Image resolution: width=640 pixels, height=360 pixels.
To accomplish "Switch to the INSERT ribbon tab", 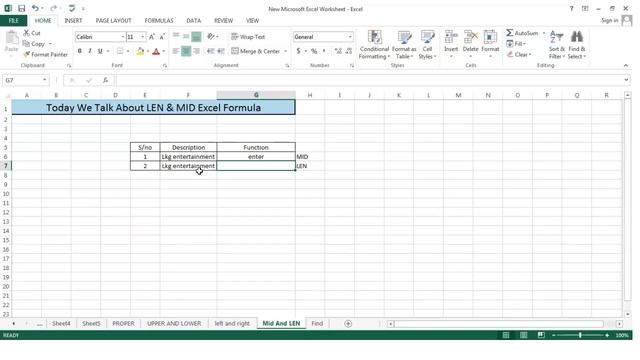I will click(73, 20).
